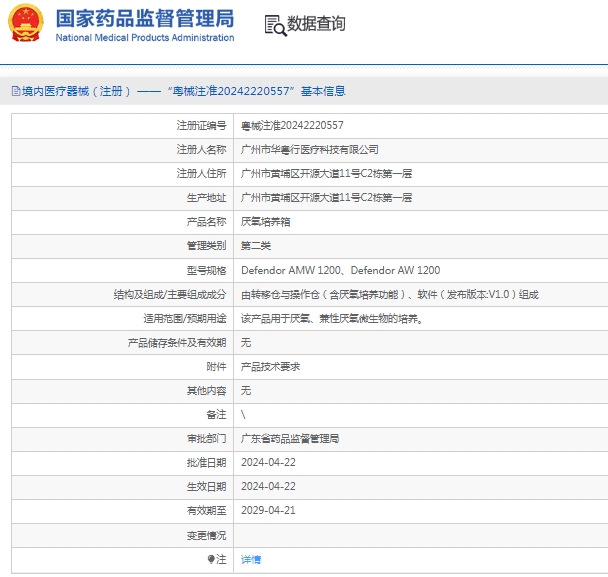Image resolution: width=608 pixels, height=577 pixels.
Task: Click National Medical Products Administration text
Action: point(145,38)
